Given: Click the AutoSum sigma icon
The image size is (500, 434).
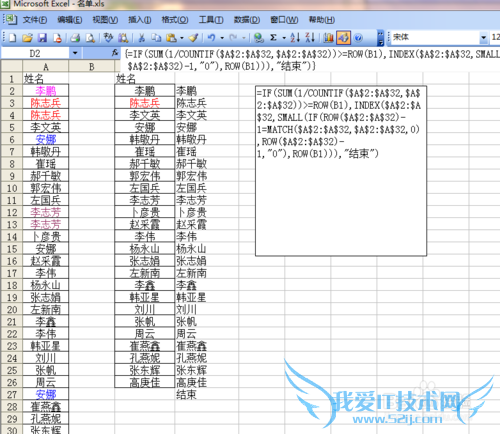Looking at the screenshot, I should point(273,38).
